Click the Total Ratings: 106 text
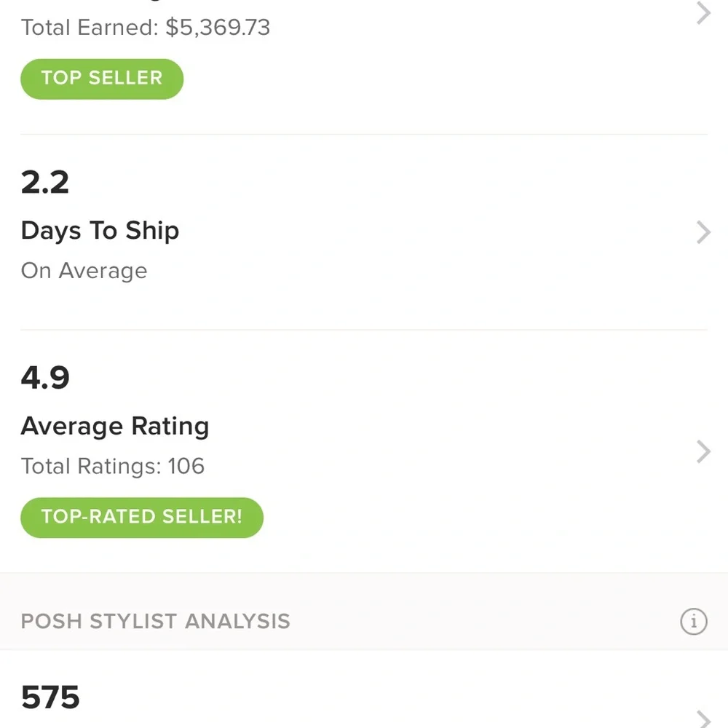This screenshot has height=728, width=728. [112, 466]
